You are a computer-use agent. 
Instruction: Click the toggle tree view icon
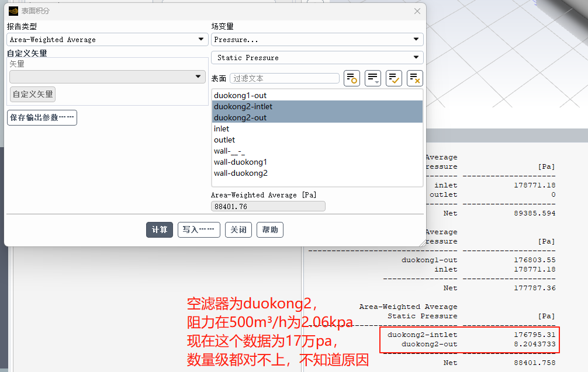pos(352,78)
